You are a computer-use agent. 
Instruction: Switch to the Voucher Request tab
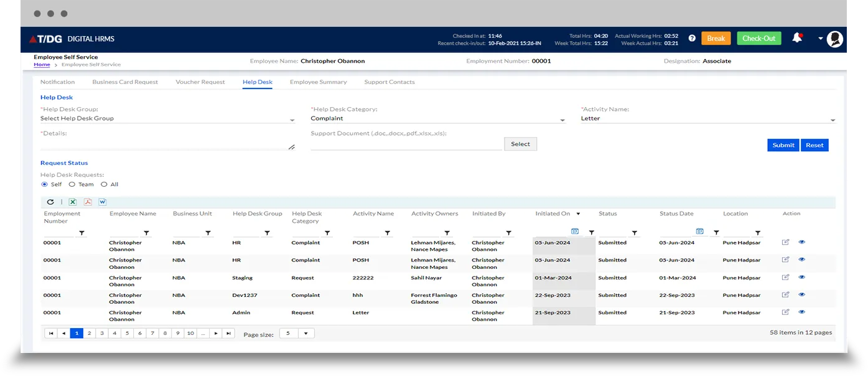click(x=200, y=82)
